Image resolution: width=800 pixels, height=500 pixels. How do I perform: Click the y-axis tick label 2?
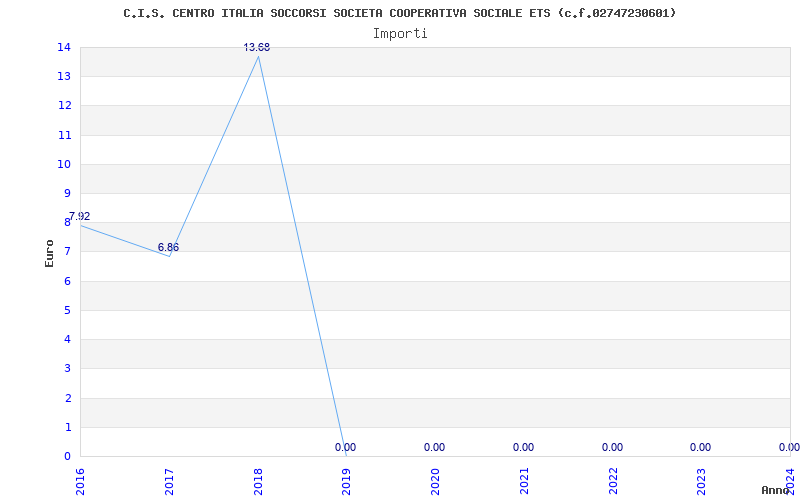pyautogui.click(x=67, y=398)
